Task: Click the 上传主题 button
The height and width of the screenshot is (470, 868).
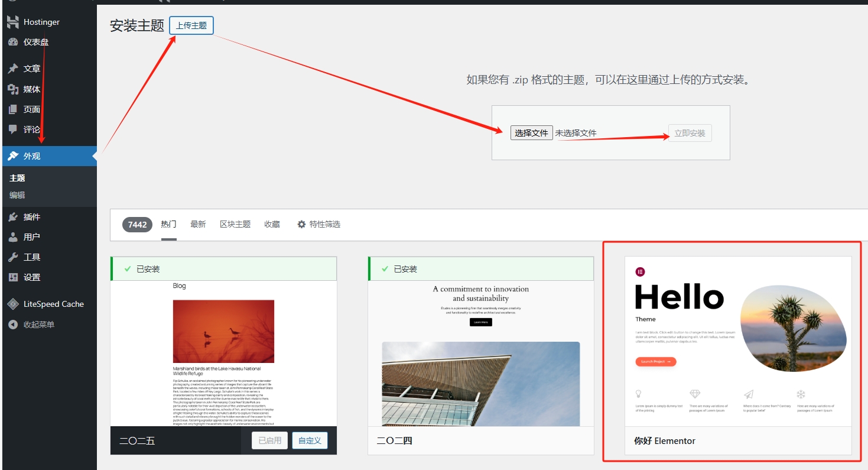Action: [x=191, y=25]
